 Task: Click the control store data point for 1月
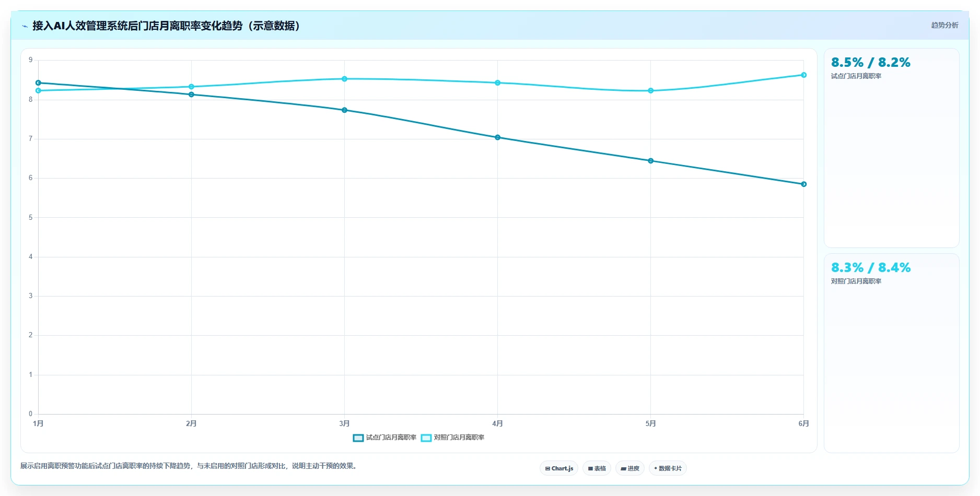(38, 90)
